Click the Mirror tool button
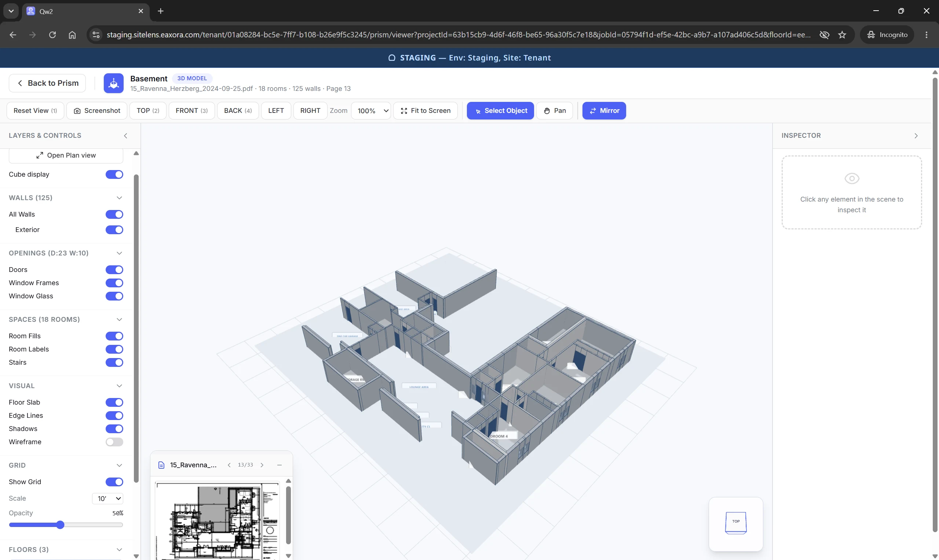 (x=604, y=111)
